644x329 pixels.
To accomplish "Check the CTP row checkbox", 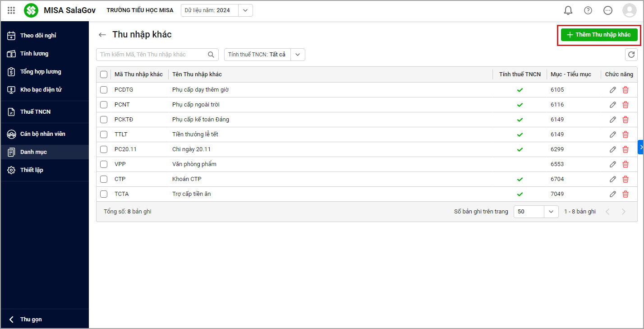I will point(104,179).
